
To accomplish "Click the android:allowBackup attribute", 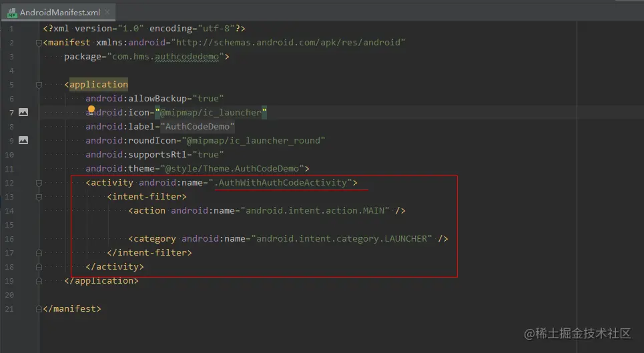I will (x=136, y=99).
